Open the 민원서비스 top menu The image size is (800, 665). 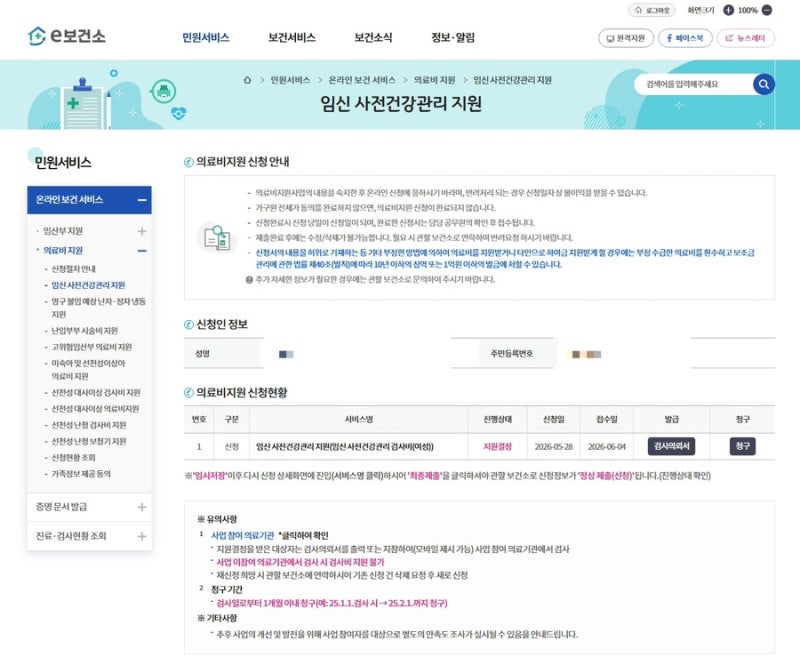click(206, 37)
